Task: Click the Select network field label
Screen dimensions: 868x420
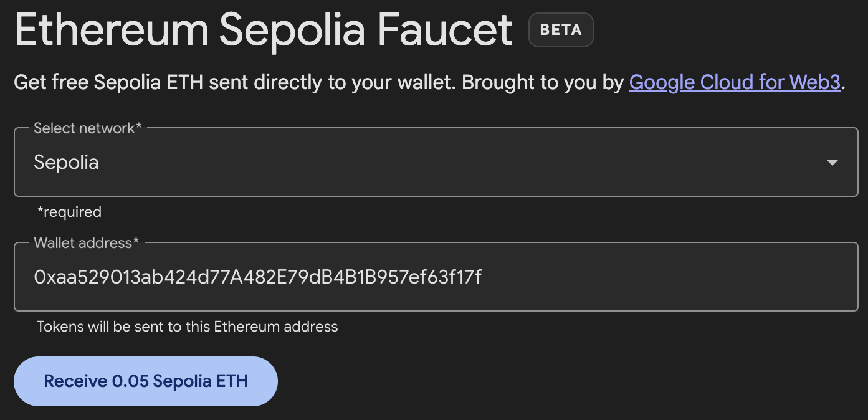Action: 87,128
